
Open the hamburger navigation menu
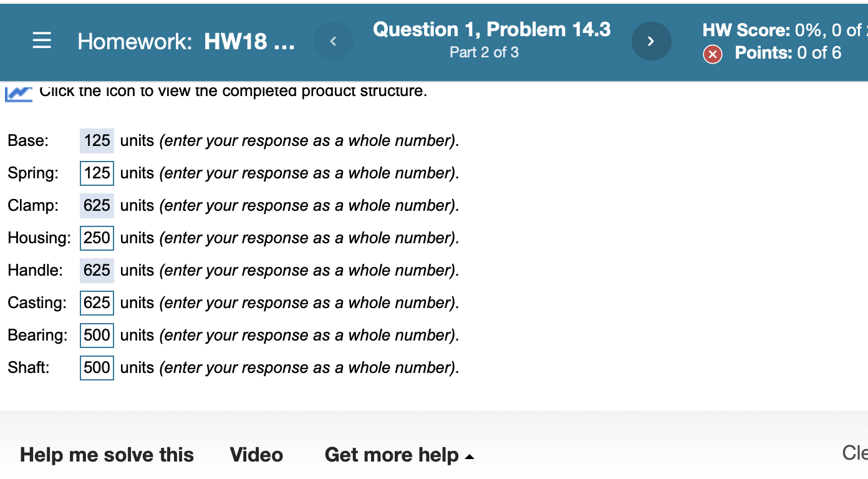[x=42, y=41]
